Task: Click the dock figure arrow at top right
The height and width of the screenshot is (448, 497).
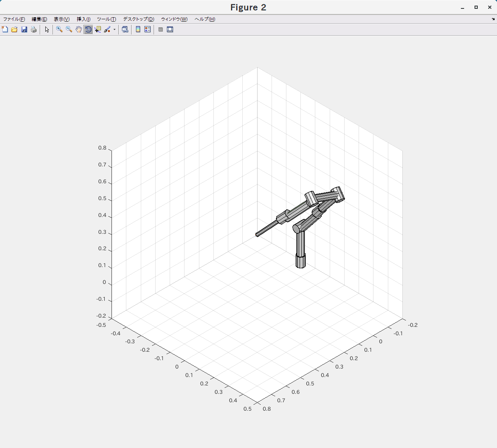Action: point(493,19)
